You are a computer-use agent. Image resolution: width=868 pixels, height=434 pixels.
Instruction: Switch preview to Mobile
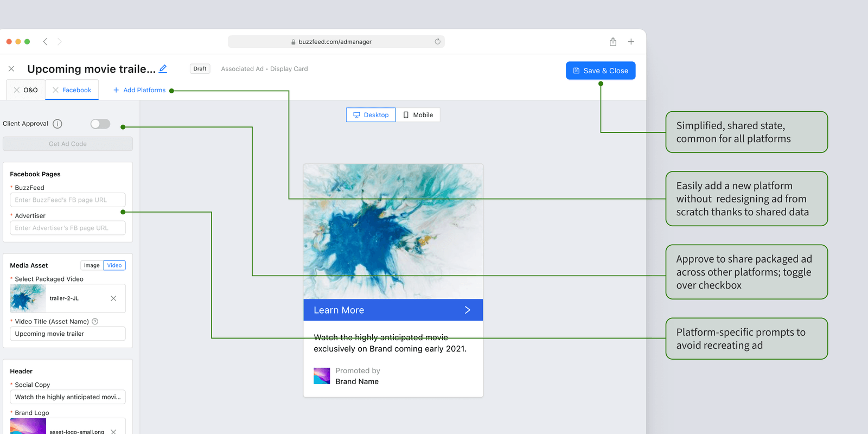tap(418, 115)
